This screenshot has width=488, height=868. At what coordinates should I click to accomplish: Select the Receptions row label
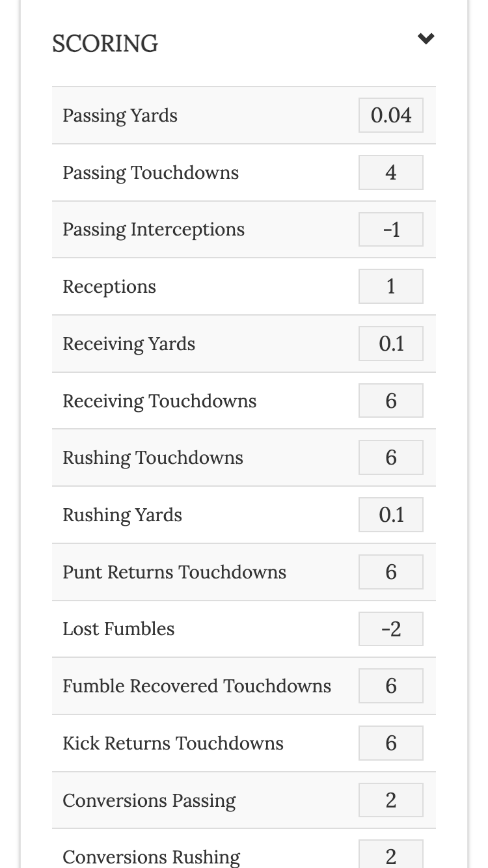[x=109, y=286]
